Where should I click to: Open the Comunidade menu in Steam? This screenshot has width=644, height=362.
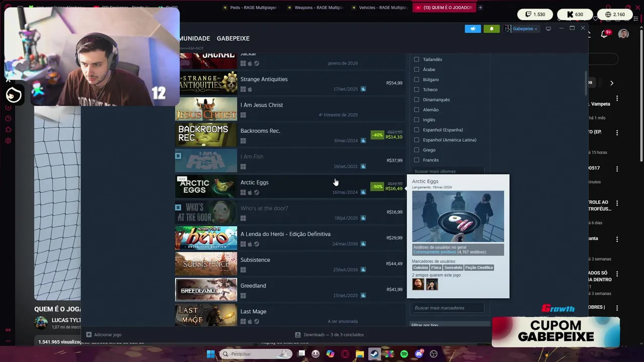(194, 38)
